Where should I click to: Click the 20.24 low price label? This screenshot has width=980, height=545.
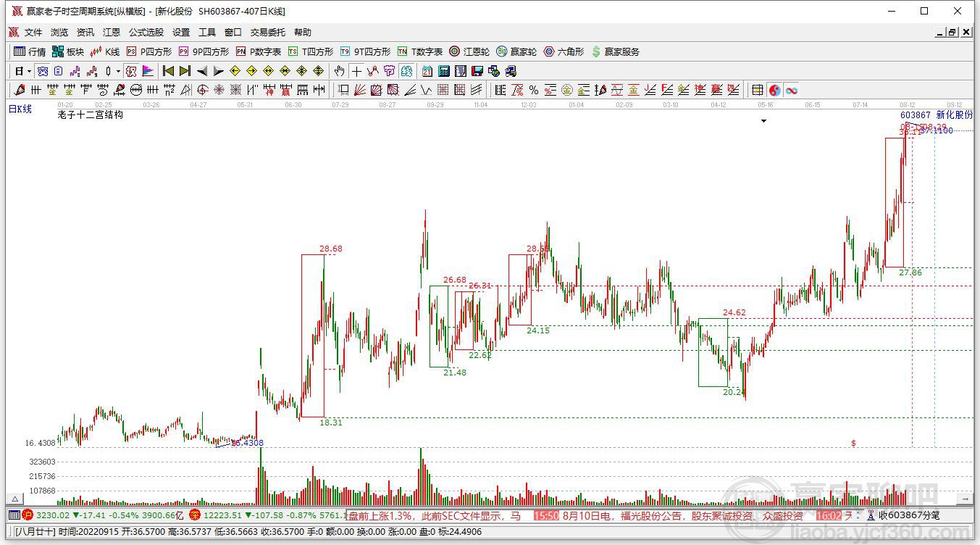click(x=734, y=391)
